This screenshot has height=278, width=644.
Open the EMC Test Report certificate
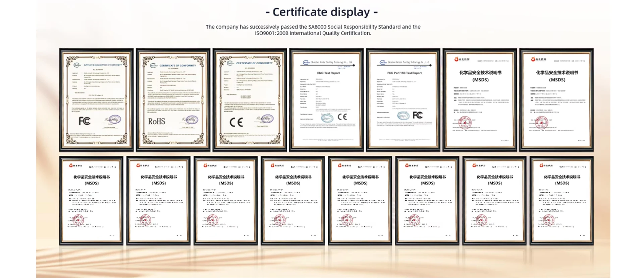tap(326, 100)
